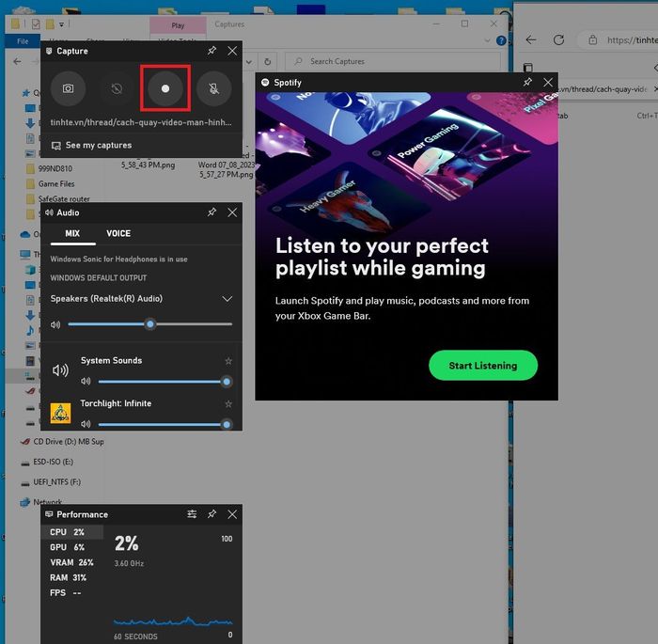The width and height of the screenshot is (658, 644).
Task: Pin the Performance widget
Action: click(211, 514)
